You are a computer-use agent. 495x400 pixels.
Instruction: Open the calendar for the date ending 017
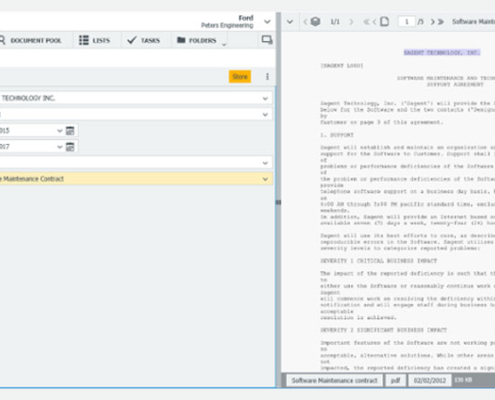[70, 147]
